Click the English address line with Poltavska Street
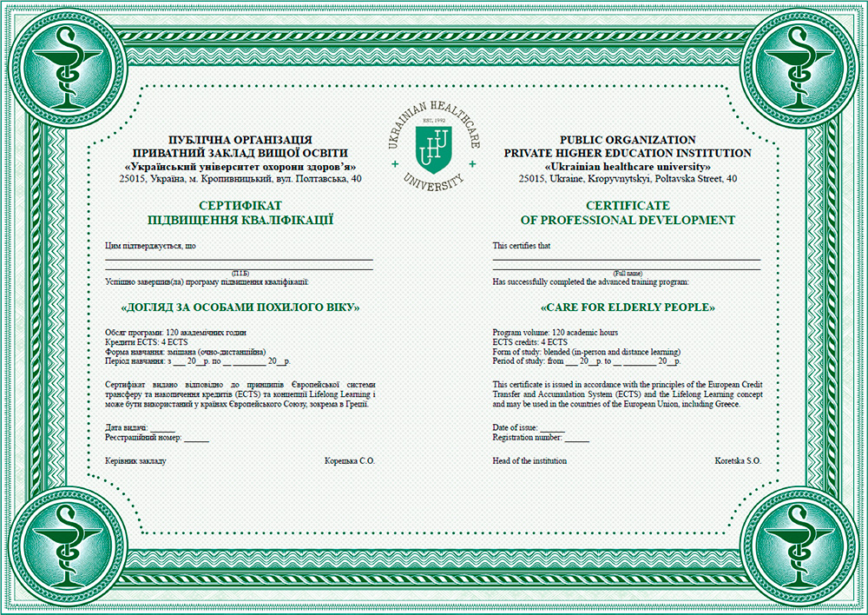Screen dimensions: 868x615 [628, 178]
